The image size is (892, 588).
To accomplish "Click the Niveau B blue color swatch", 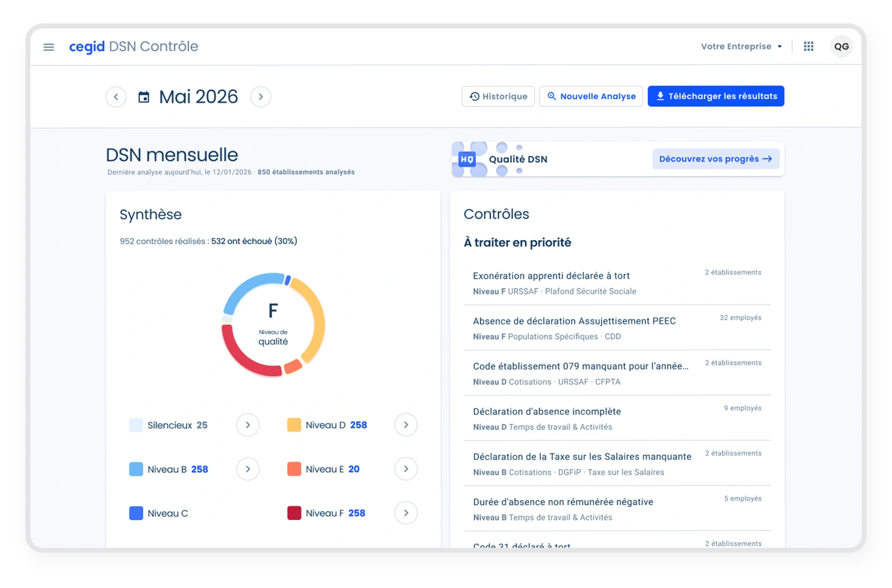I will pyautogui.click(x=136, y=469).
